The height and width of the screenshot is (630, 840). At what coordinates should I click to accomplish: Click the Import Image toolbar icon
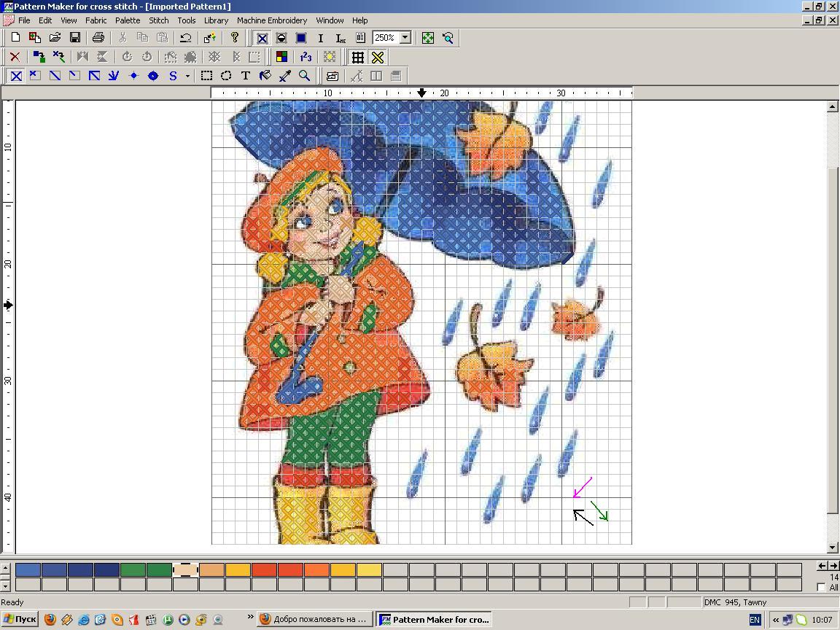(35, 37)
